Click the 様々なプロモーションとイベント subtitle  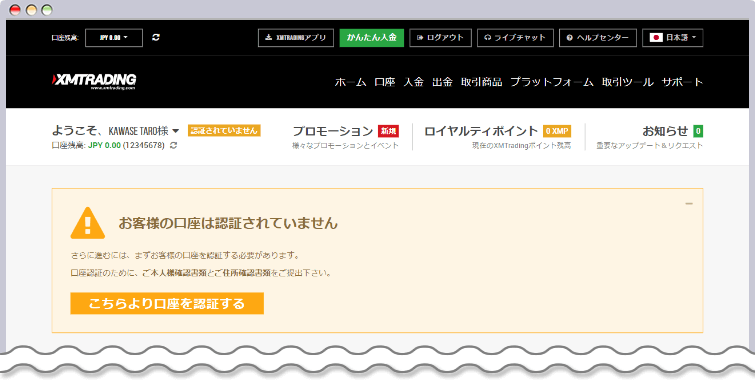[x=345, y=145]
